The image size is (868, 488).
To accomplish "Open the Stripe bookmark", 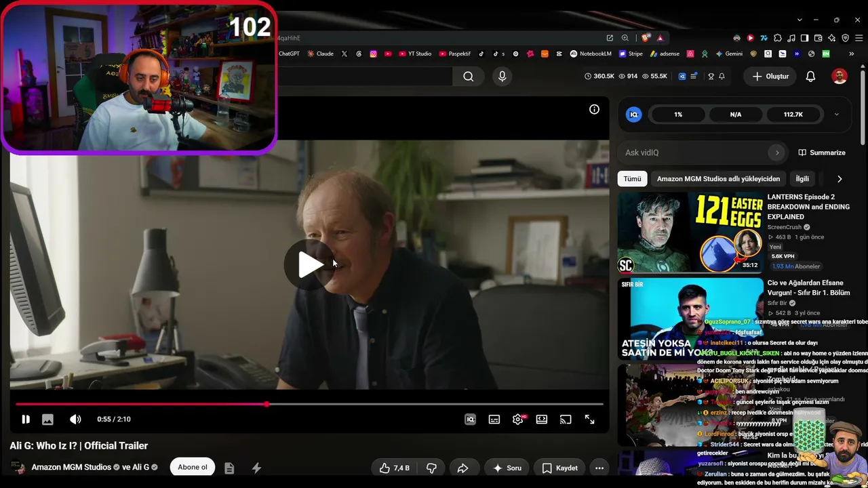I will tap(631, 54).
